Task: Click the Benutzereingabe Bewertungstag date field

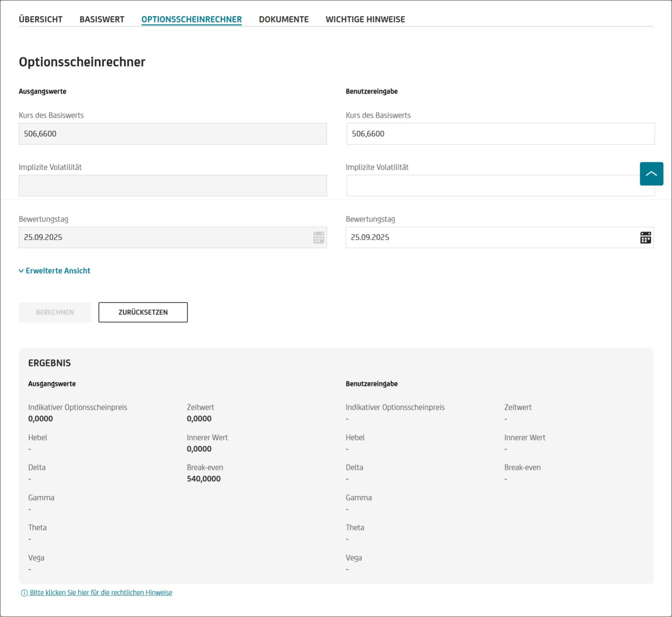Action: click(490, 238)
